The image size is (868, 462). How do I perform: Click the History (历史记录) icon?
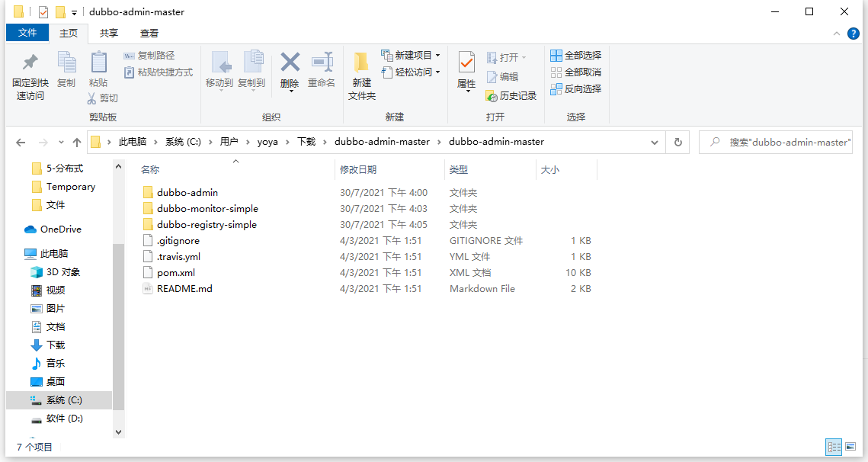[x=492, y=96]
